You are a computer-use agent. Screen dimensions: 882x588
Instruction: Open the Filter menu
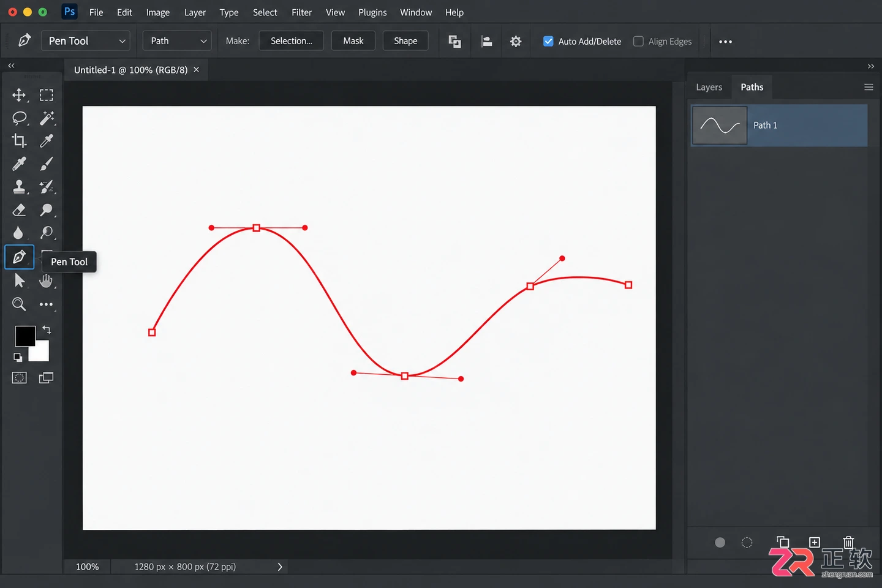coord(301,12)
